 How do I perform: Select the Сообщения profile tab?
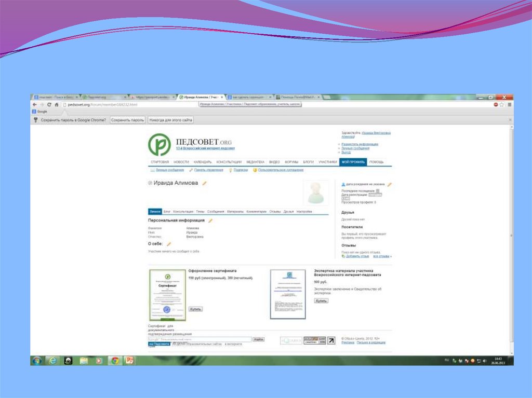click(x=216, y=212)
